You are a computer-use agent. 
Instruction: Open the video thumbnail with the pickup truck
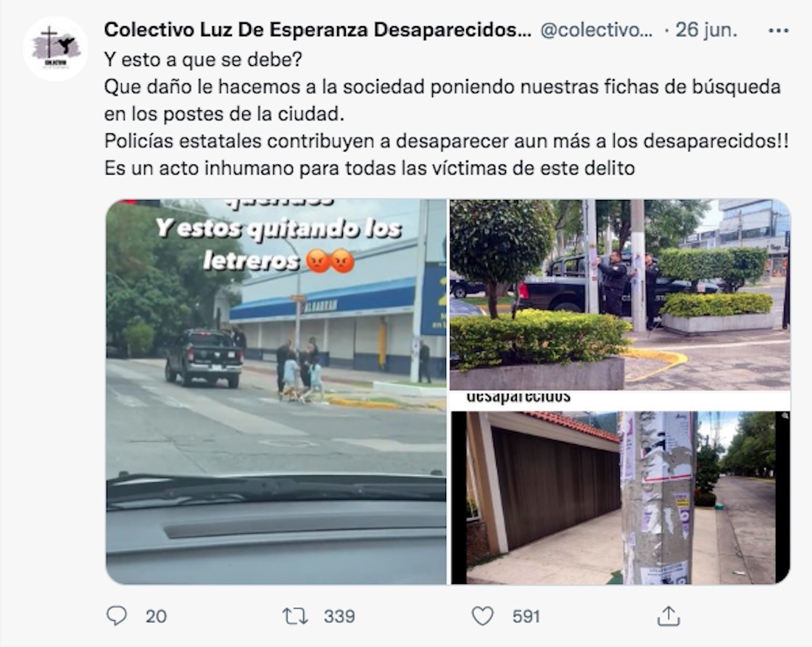click(x=276, y=392)
